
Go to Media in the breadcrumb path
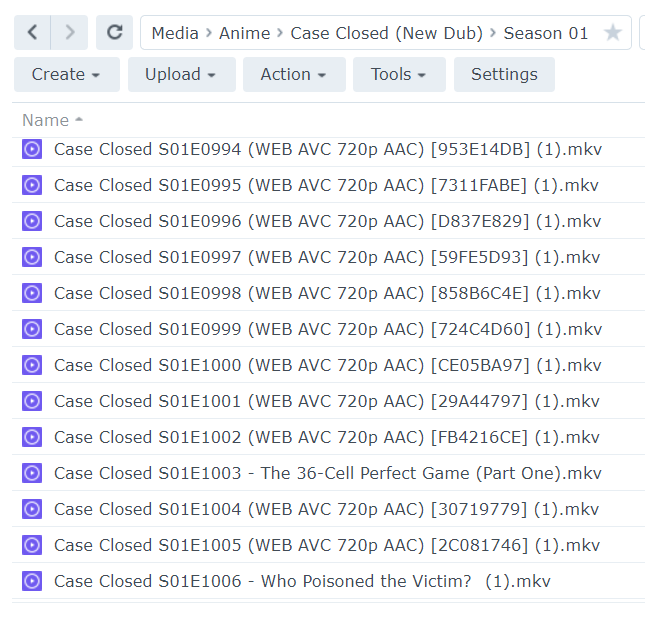pos(175,33)
